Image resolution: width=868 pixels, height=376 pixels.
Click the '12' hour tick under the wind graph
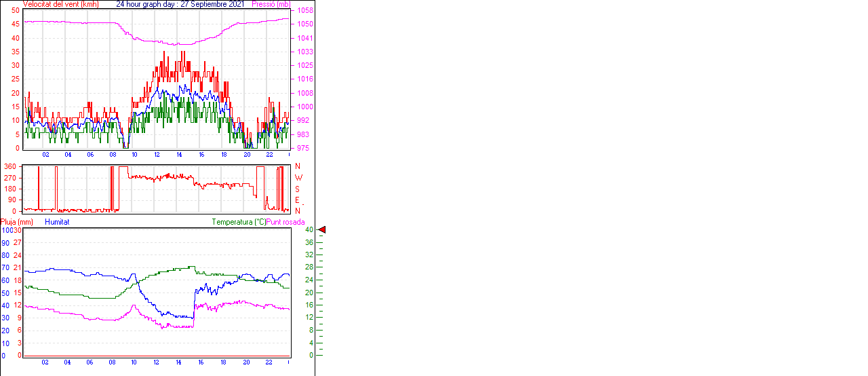(x=157, y=155)
